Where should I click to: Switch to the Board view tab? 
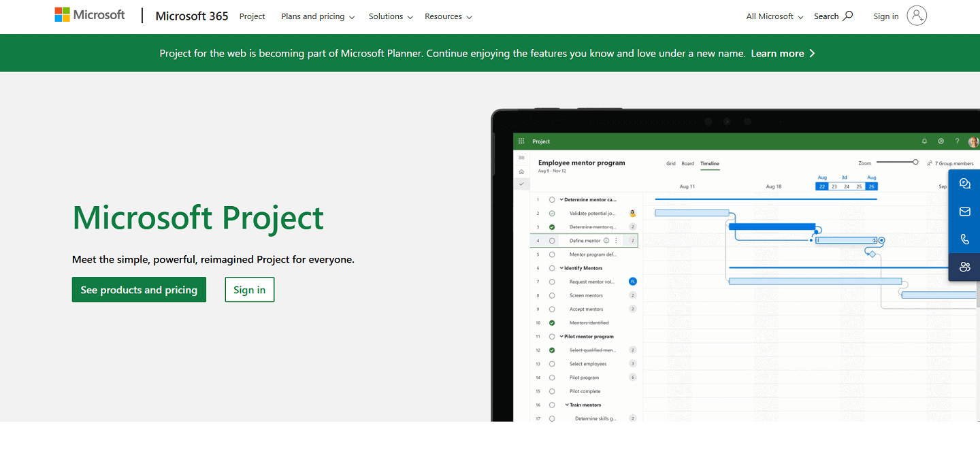pos(687,163)
